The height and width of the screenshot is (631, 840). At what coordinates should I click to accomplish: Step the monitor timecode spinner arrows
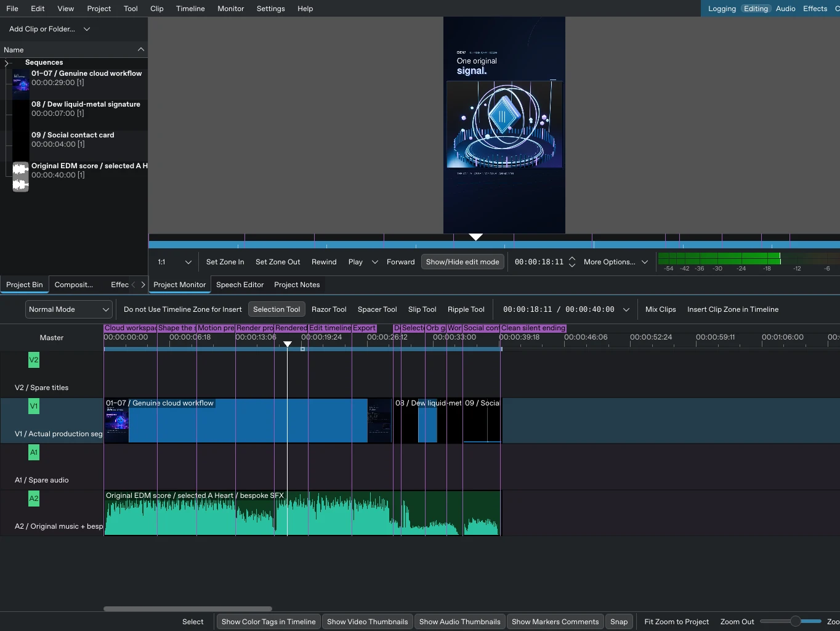point(572,262)
